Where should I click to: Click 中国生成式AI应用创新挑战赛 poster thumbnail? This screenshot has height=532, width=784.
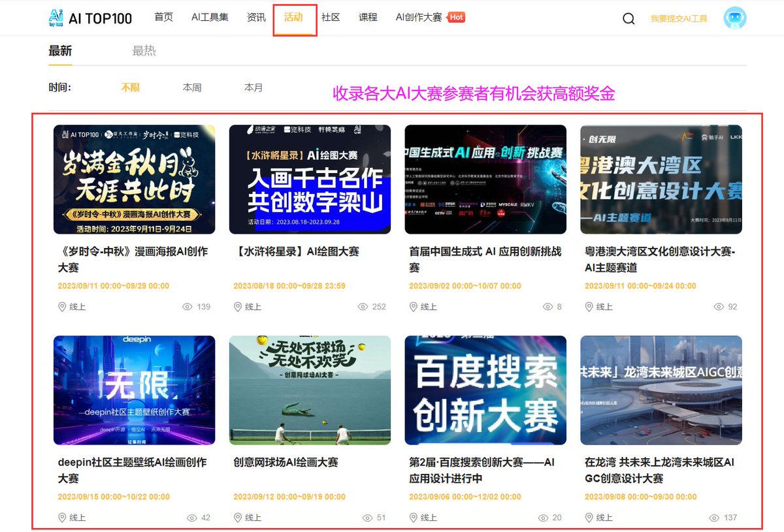(485, 180)
